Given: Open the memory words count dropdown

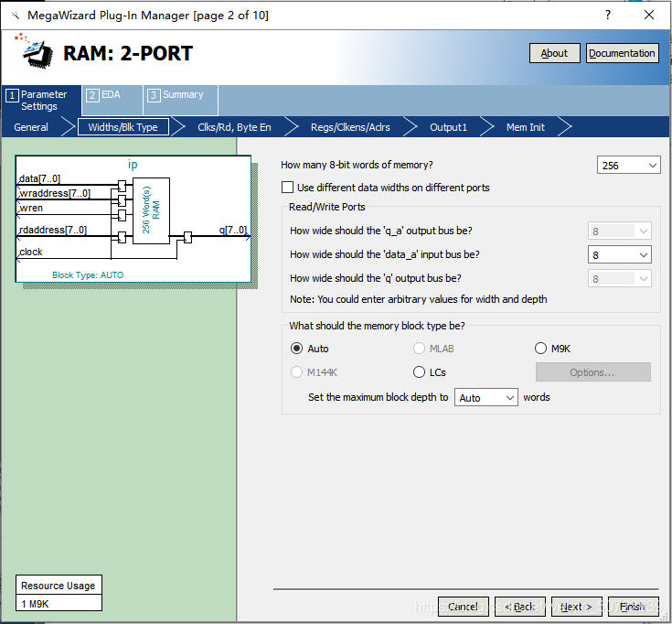Looking at the screenshot, I should pos(628,165).
